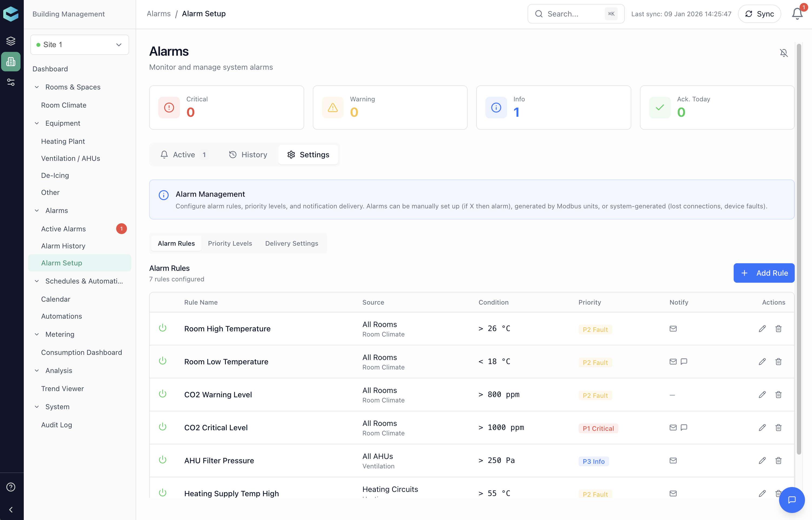Edit the CO2 Warning Level rule
812x520 pixels.
[762, 394]
